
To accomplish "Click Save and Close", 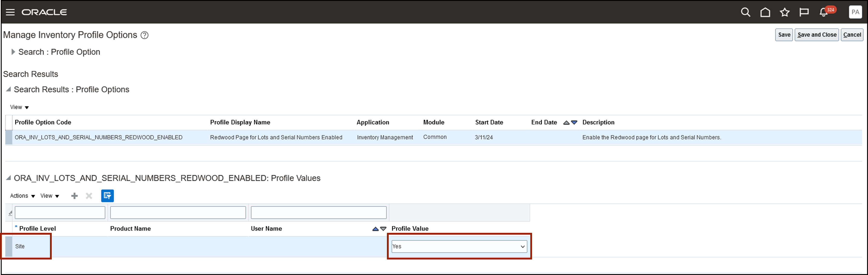I will tap(816, 35).
